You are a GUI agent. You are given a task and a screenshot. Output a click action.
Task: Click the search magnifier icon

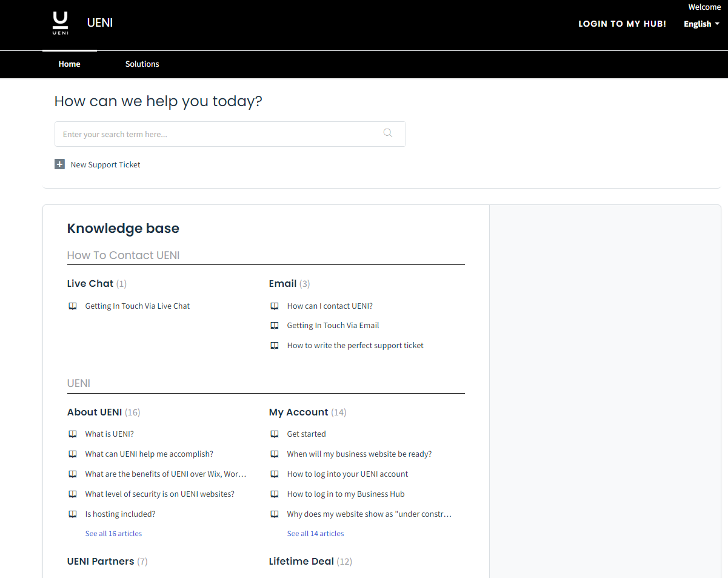click(388, 133)
